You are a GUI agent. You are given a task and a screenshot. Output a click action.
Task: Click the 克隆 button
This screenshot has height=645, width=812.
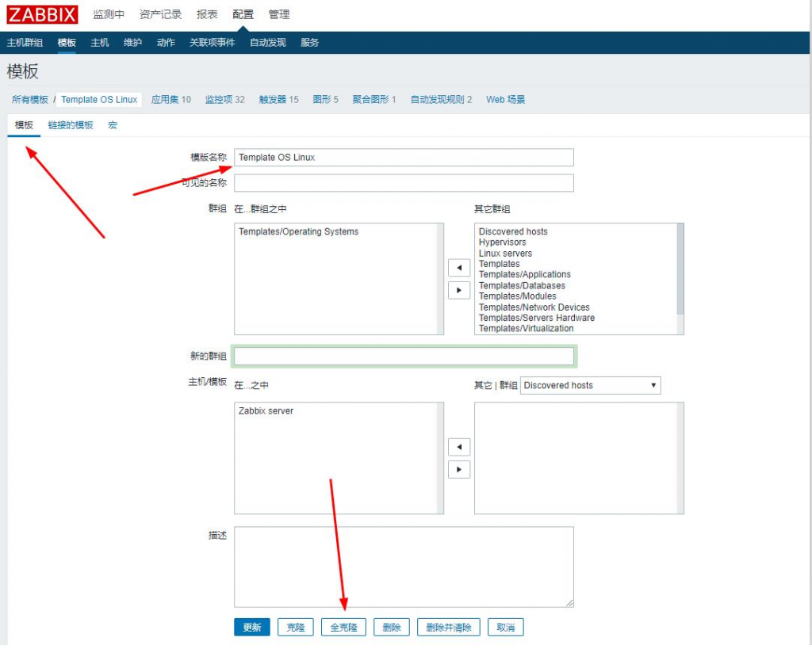pos(296,627)
